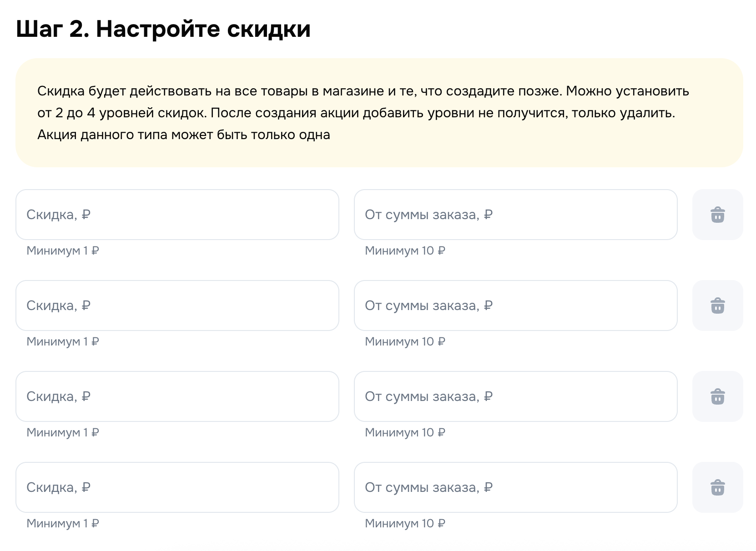
Task: Click 'Минимум 1 ₽' hint under first row
Action: 63,250
